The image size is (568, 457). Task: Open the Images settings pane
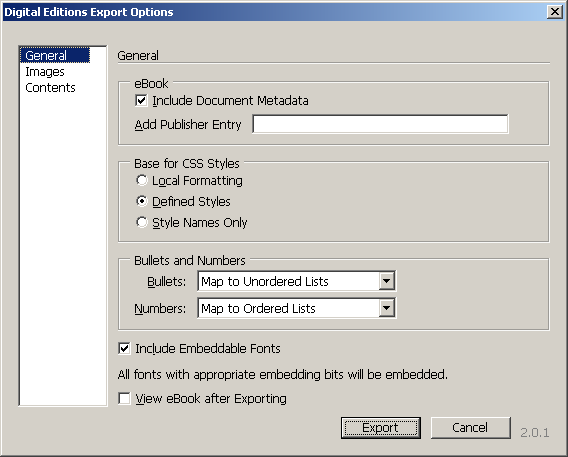[x=45, y=72]
